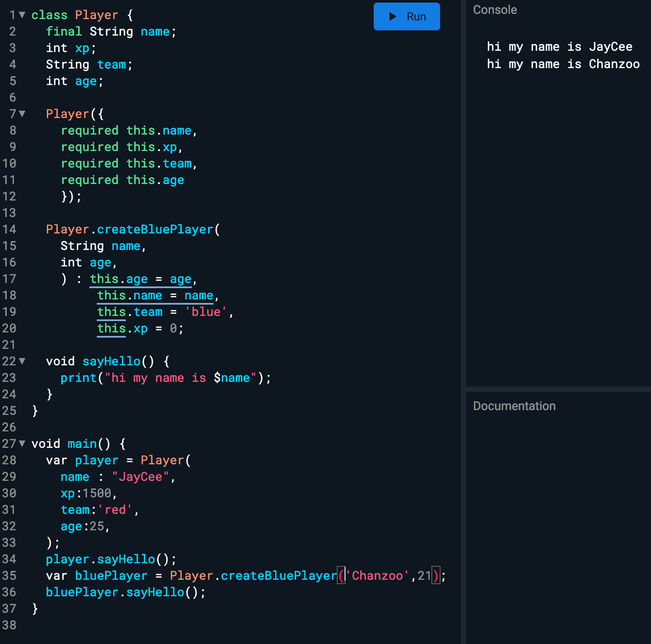Click 'player.sayHello();' call
The width and height of the screenshot is (651, 644).
coord(111,559)
